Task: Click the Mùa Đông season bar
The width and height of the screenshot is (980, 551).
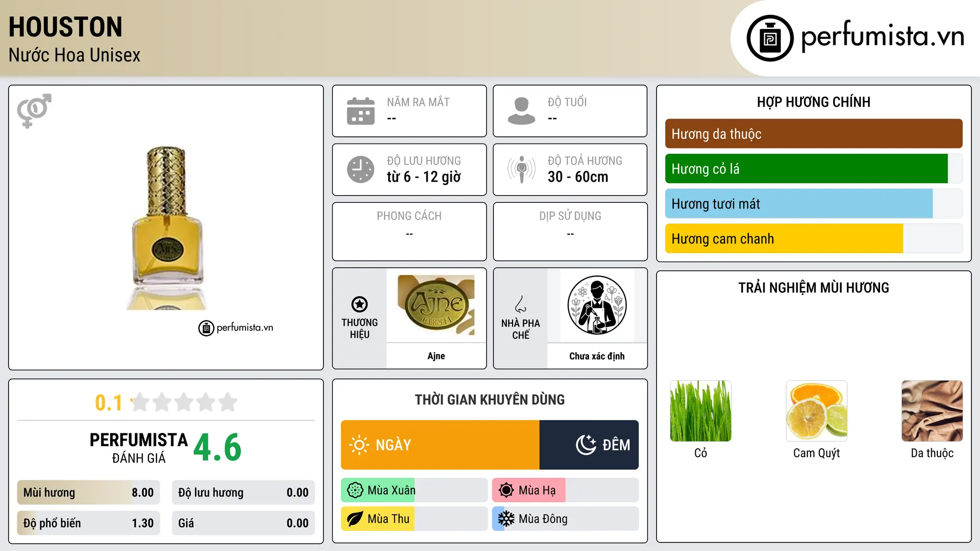Action: click(566, 519)
